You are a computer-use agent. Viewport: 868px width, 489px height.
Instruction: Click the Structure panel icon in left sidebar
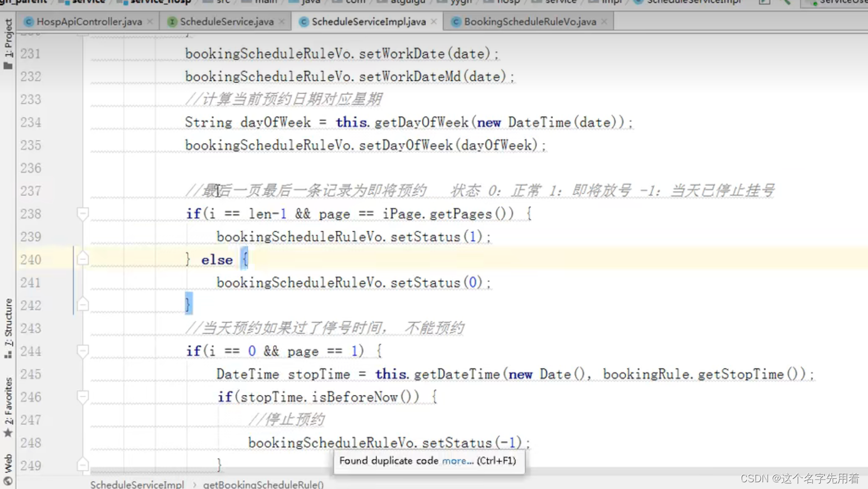pyautogui.click(x=8, y=354)
